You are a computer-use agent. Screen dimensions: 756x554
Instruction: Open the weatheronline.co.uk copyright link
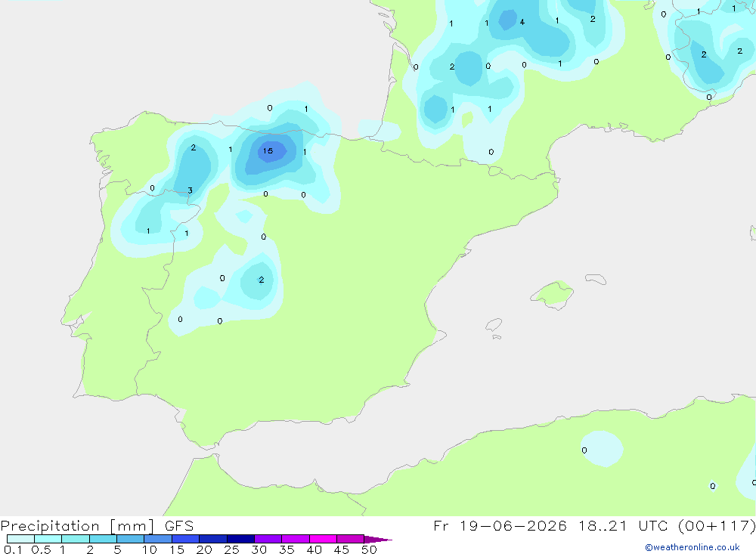(x=692, y=547)
